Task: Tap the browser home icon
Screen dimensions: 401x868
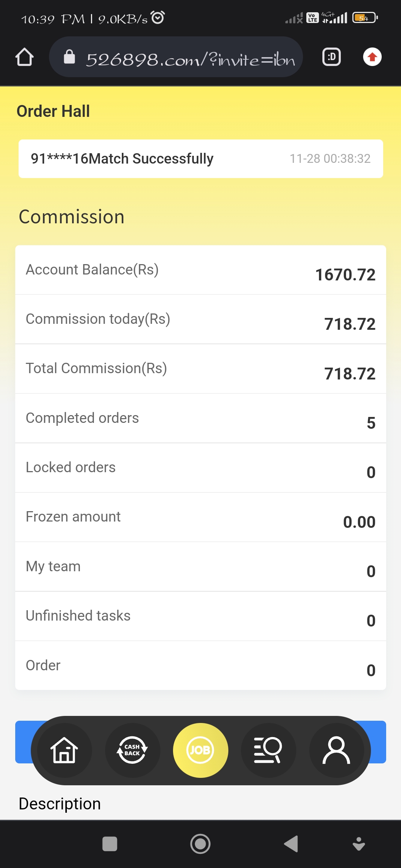Action: tap(25, 57)
